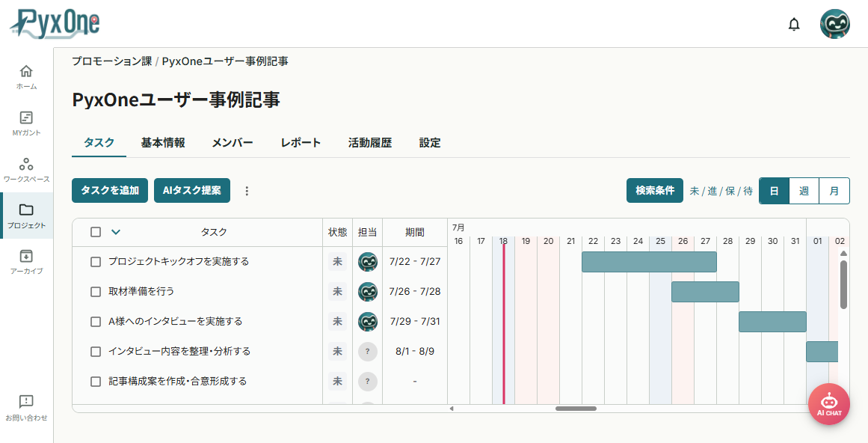
Task: Click the Gantt horizontal scrollbar thumb
Action: click(x=576, y=409)
